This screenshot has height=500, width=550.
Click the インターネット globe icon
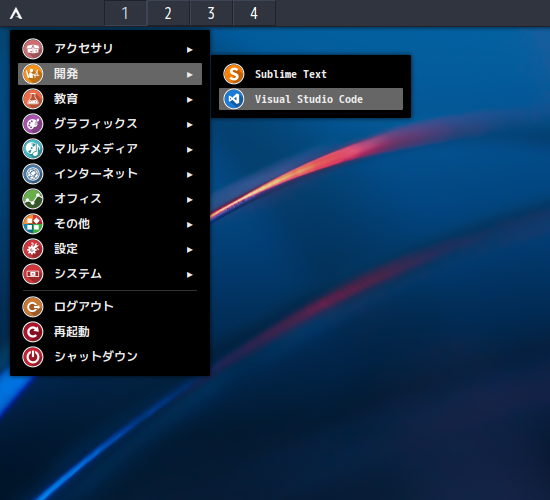coord(33,174)
